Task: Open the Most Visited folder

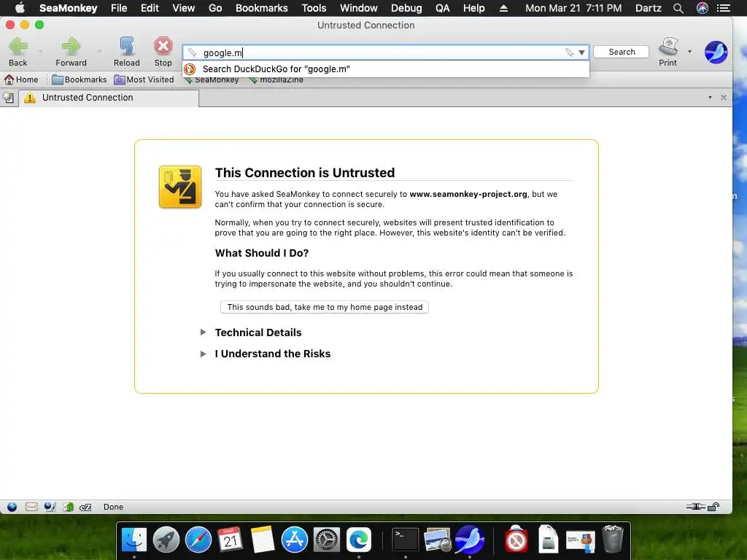Action: tap(144, 79)
